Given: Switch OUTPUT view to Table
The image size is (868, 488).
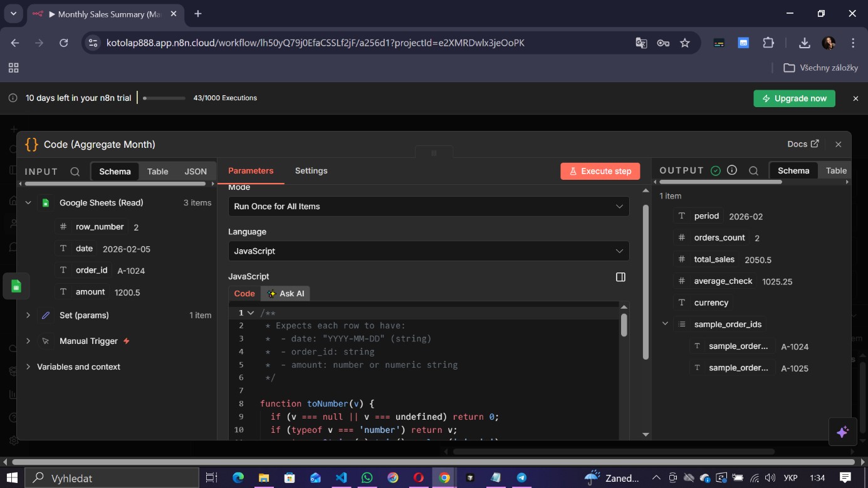Looking at the screenshot, I should pos(836,170).
